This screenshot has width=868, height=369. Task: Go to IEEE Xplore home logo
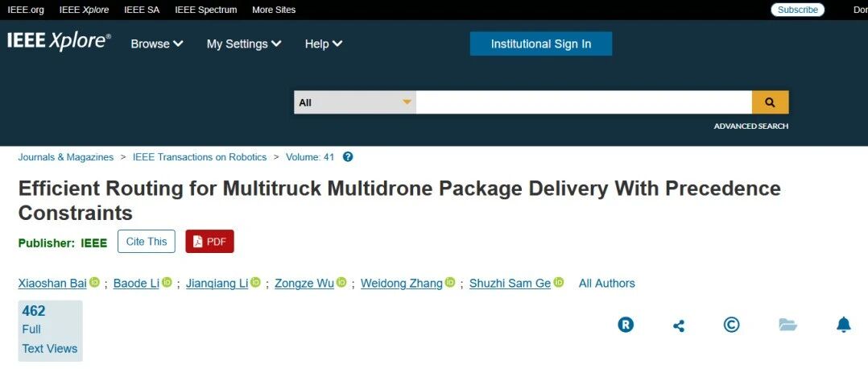click(60, 42)
